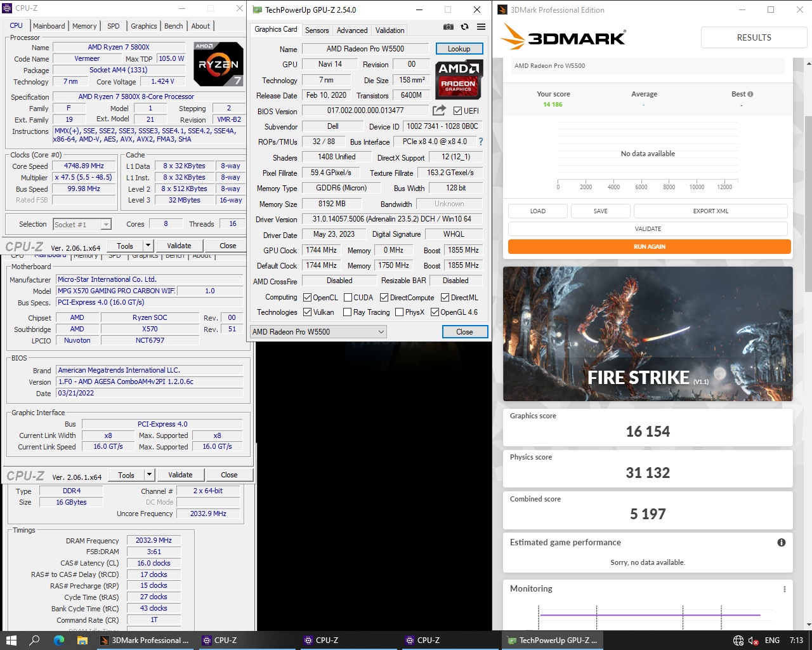Click the BIOS Version share/export icon
812x650 pixels.
coord(439,110)
